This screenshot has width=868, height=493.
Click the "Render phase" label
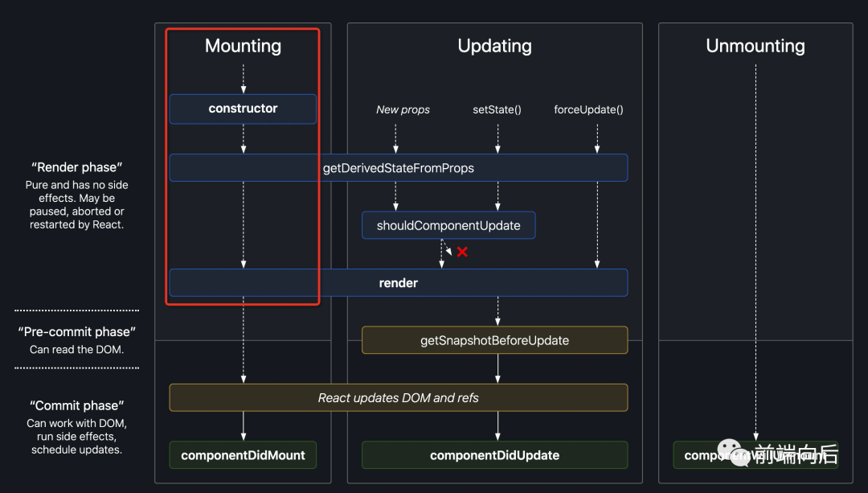77,167
